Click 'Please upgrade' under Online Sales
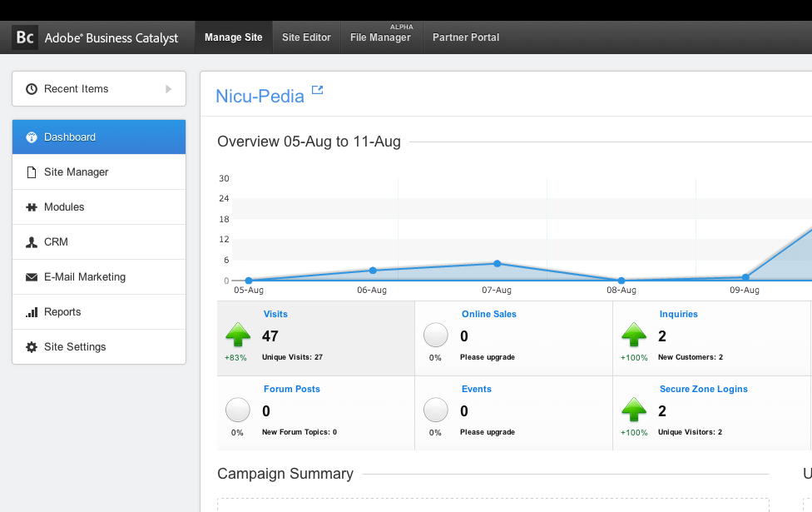Viewport: 812px width, 512px height. tap(488, 357)
